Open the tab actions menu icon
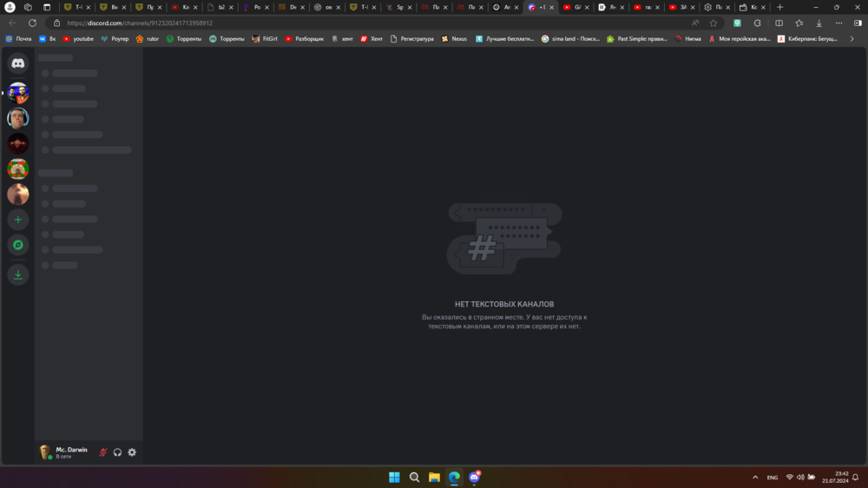Image resolution: width=868 pixels, height=488 pixels. pyautogui.click(x=47, y=7)
